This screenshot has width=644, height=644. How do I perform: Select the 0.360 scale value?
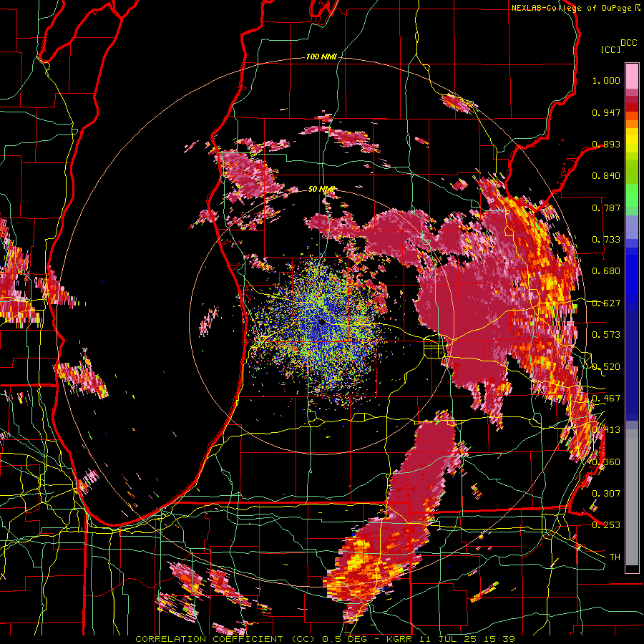pyautogui.click(x=606, y=462)
